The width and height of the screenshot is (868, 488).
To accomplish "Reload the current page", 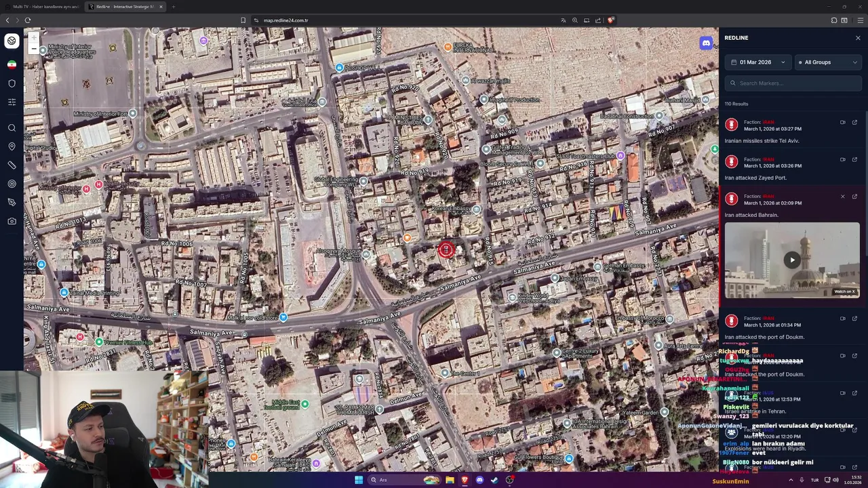I will pyautogui.click(x=28, y=20).
